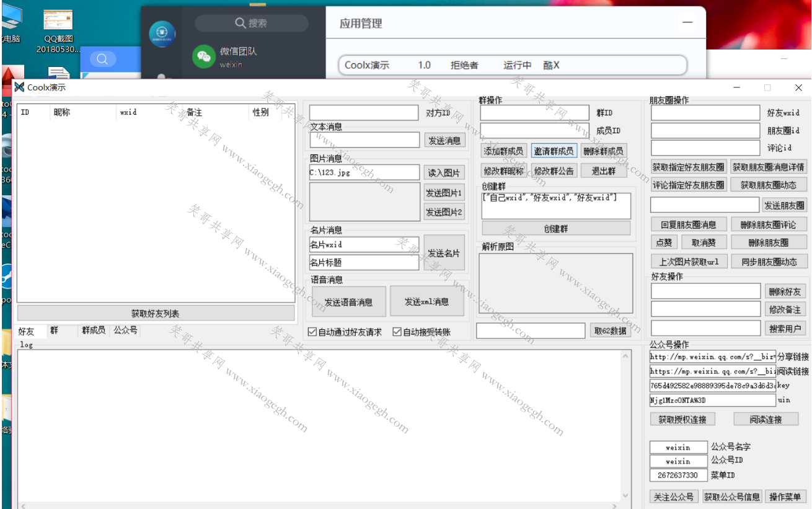812x509 pixels.
Task: Click 搜索用户 button
Action: [785, 328]
